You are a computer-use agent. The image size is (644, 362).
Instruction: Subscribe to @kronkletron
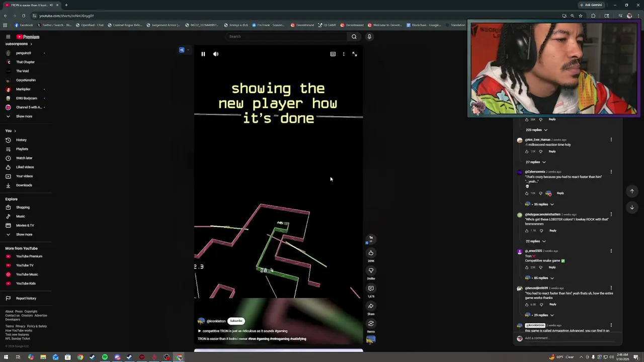(x=236, y=321)
